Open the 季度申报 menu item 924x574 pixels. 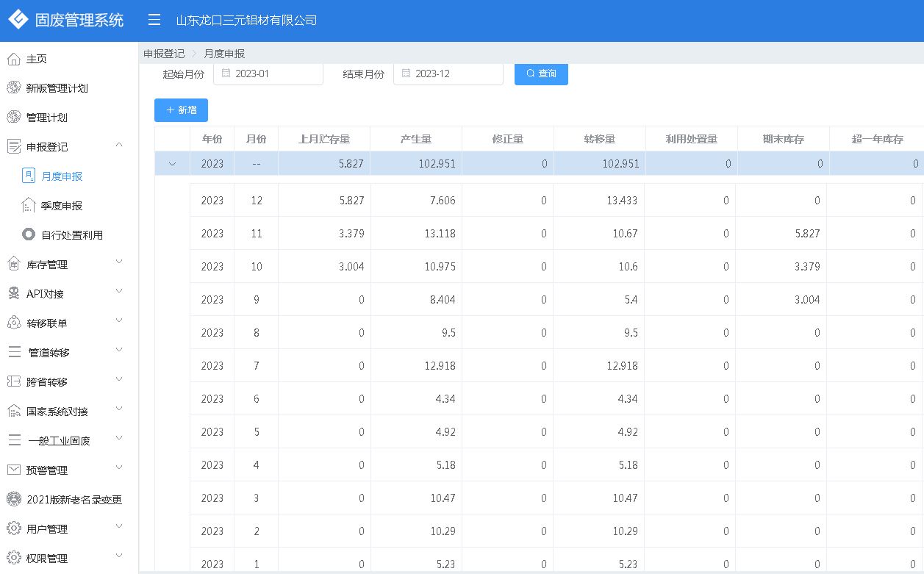coord(62,206)
